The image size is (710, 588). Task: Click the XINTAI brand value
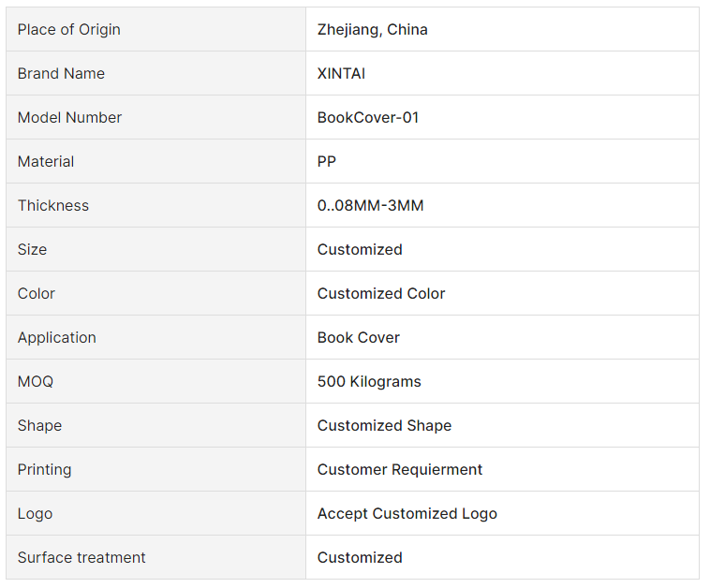[341, 73]
